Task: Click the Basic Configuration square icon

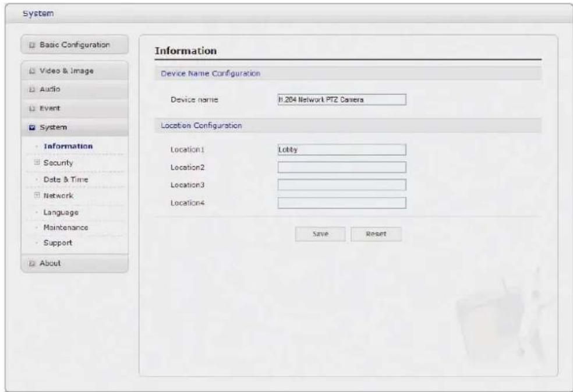Action: (x=32, y=45)
